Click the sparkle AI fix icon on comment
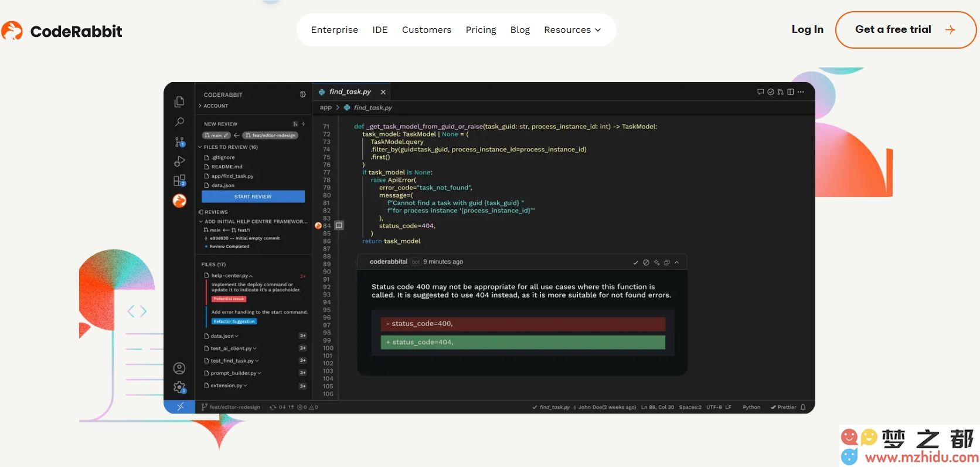Image resolution: width=980 pixels, height=467 pixels. (656, 262)
